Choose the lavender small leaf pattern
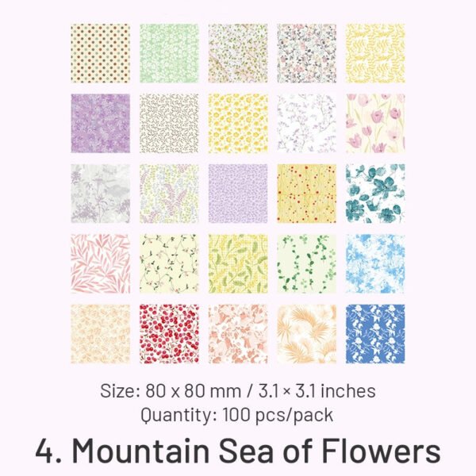This screenshot has width=476, height=476. click(238, 194)
